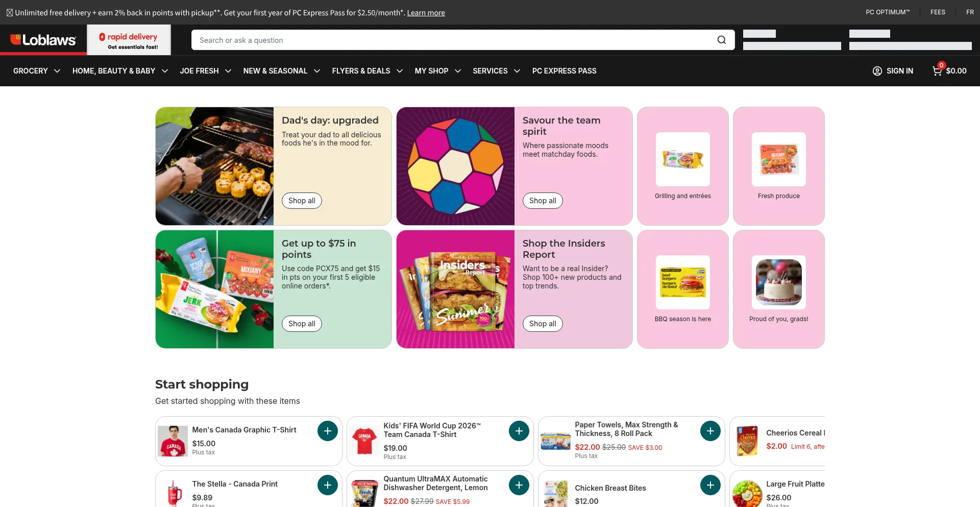Viewport: 980px width, 507px height.
Task: Open Quantum UltraMAX Dishwasher Detergent title
Action: [435, 483]
